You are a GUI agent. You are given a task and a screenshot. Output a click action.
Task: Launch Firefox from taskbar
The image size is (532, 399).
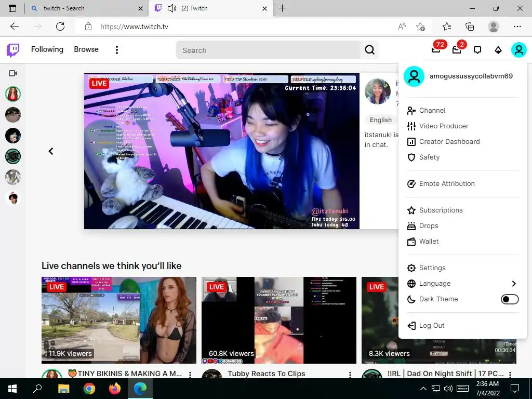click(x=115, y=389)
